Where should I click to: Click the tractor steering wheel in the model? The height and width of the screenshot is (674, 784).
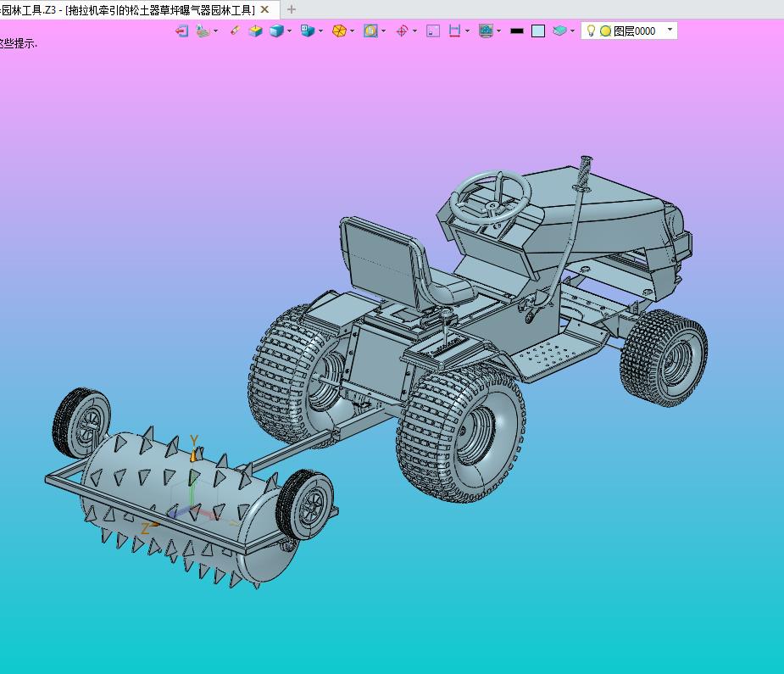click(491, 197)
